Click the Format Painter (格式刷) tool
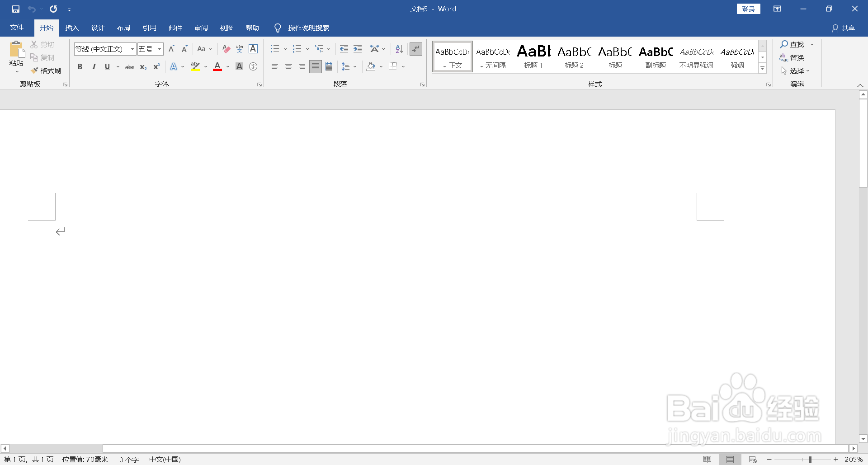The height and width of the screenshot is (465, 868). tap(46, 70)
